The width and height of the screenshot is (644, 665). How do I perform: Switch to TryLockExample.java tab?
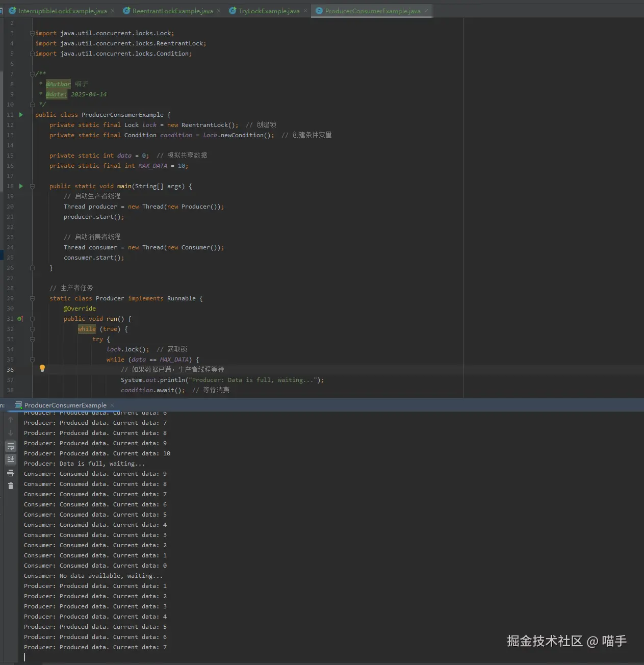[x=269, y=11]
